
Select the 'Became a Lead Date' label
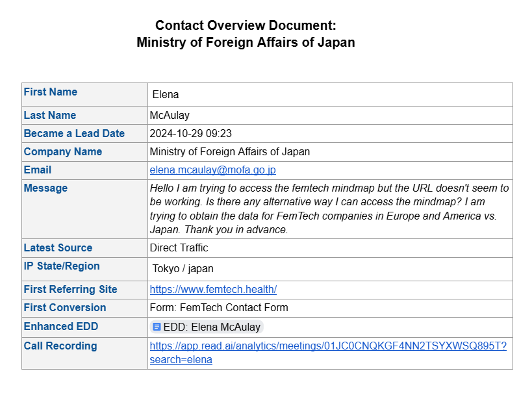74,134
